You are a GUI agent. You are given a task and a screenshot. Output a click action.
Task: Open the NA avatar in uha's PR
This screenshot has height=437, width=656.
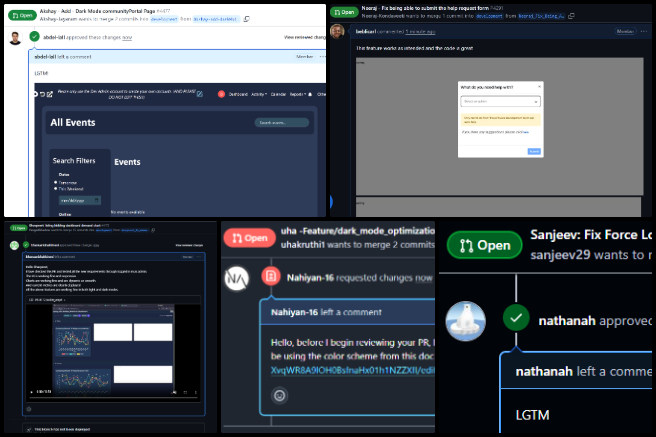(237, 279)
